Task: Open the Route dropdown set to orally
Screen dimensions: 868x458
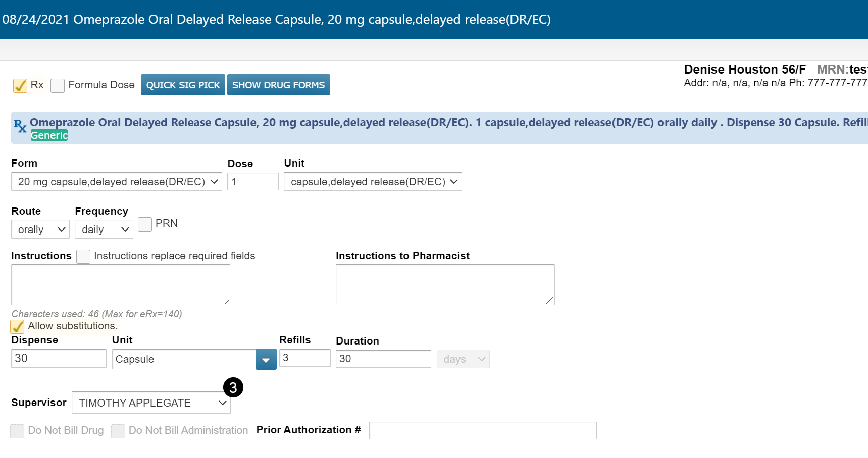Action: [40, 230]
